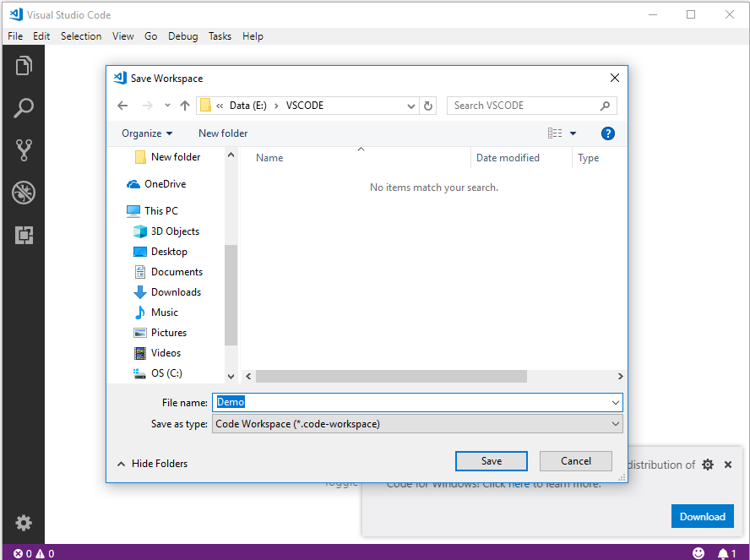This screenshot has height=560, width=750.
Task: Click the Save button
Action: point(492,461)
